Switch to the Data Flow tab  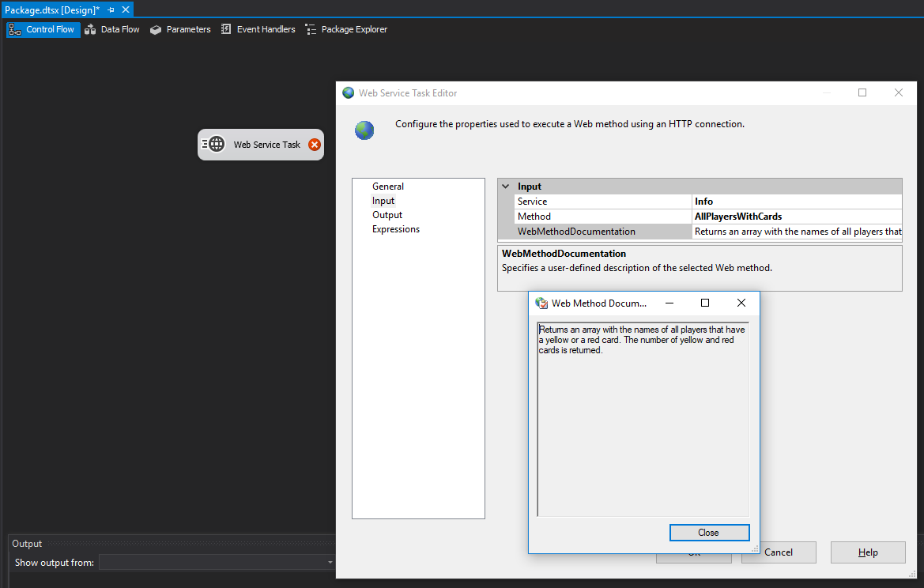112,29
